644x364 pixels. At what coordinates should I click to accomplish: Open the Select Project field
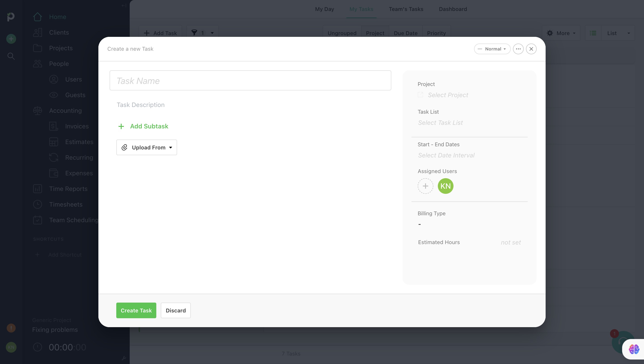coord(448,95)
